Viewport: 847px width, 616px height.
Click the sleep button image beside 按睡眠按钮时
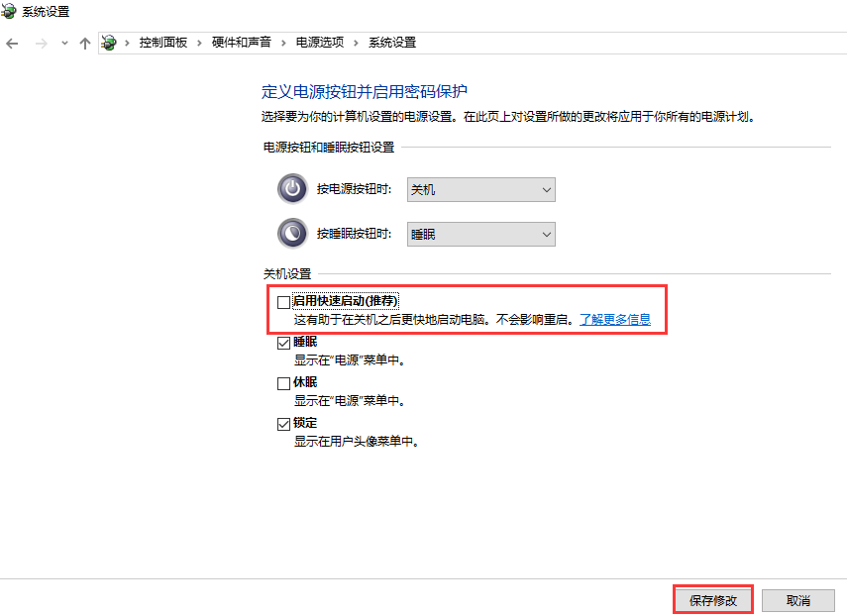click(292, 233)
